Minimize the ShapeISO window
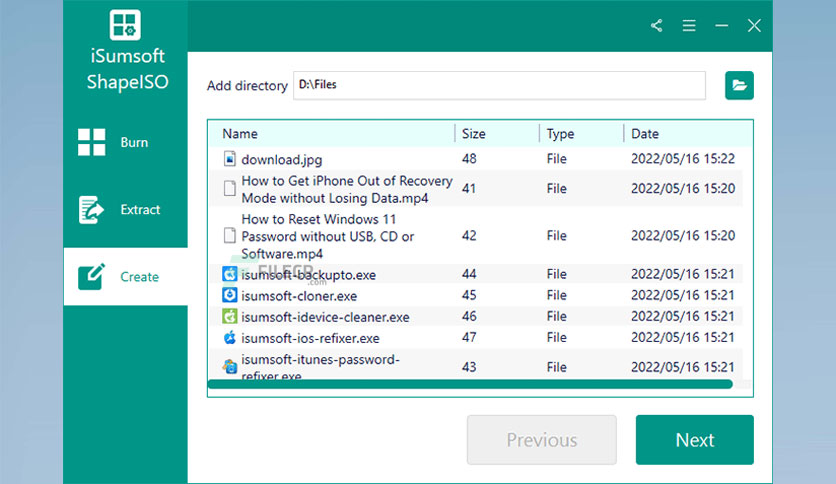This screenshot has height=484, width=836. (721, 26)
